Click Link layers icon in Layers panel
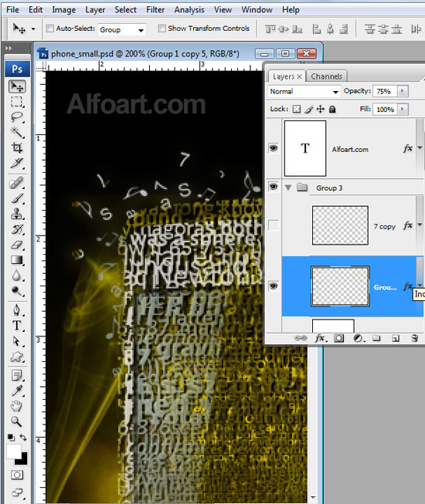Screen dimensions: 425x504 (x=300, y=338)
